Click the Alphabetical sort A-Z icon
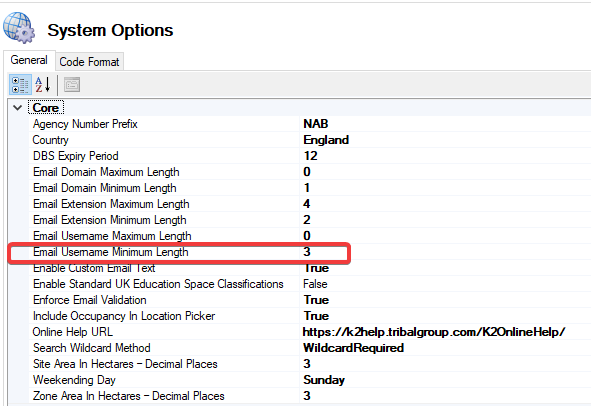 point(43,85)
